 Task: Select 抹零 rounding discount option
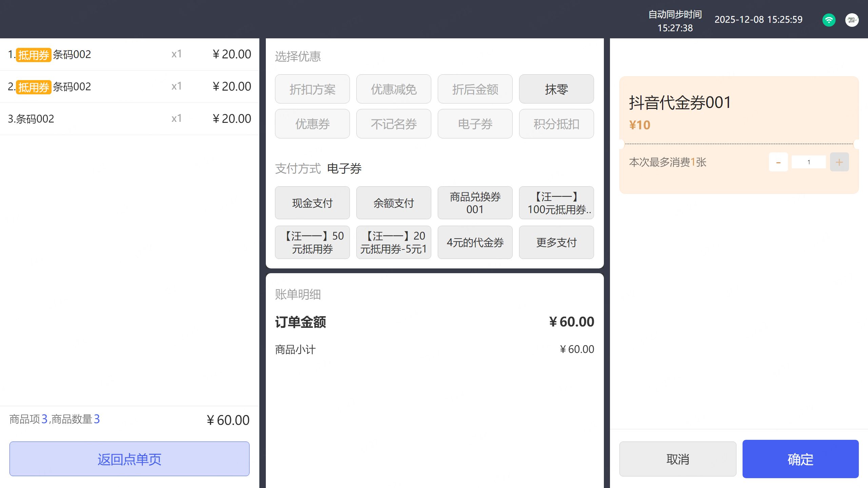coord(556,89)
